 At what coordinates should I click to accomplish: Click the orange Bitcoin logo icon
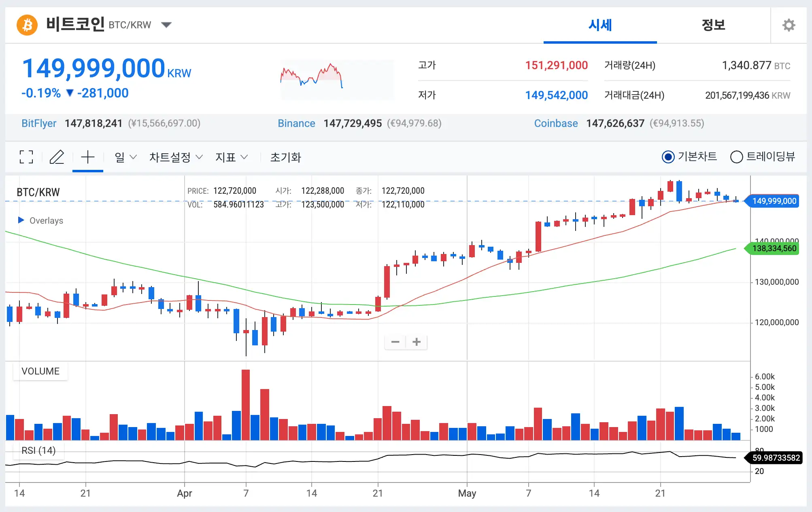27,25
